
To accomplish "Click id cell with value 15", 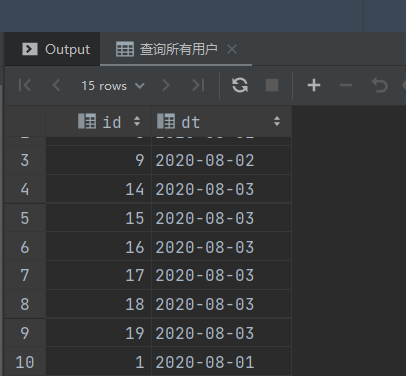I will [98, 218].
